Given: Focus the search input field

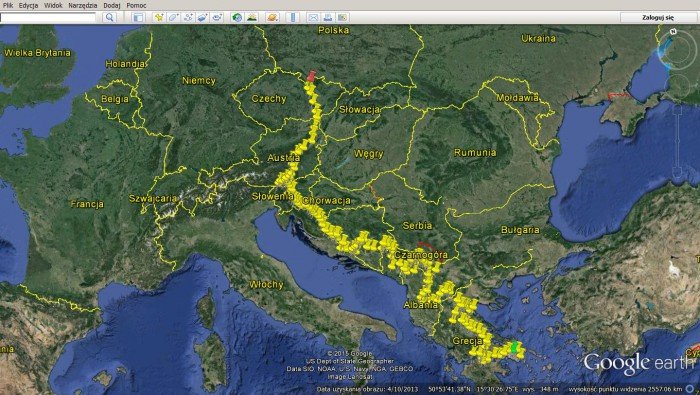Looking at the screenshot, I should 48,17.
